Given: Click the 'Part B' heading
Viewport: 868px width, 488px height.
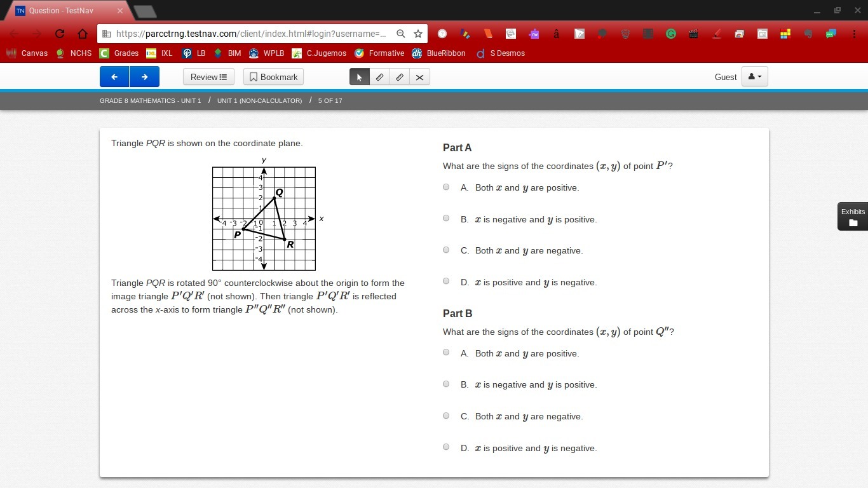Looking at the screenshot, I should coord(458,313).
